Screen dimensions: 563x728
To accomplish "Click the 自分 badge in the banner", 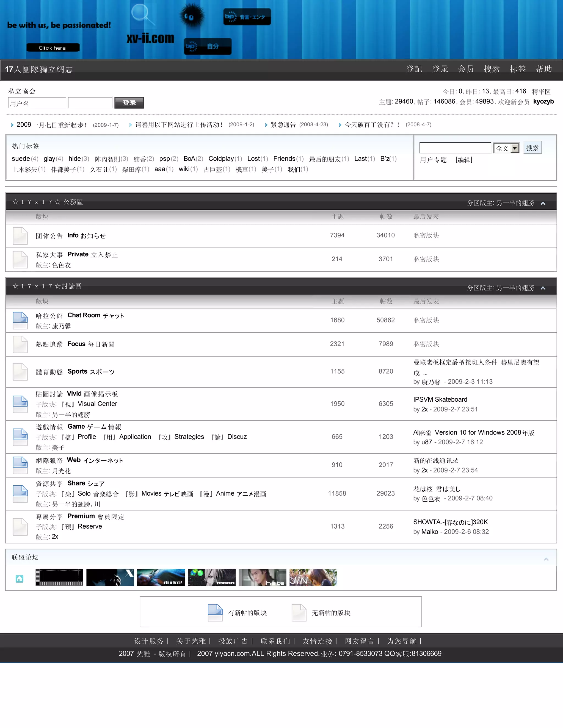I will (x=208, y=46).
